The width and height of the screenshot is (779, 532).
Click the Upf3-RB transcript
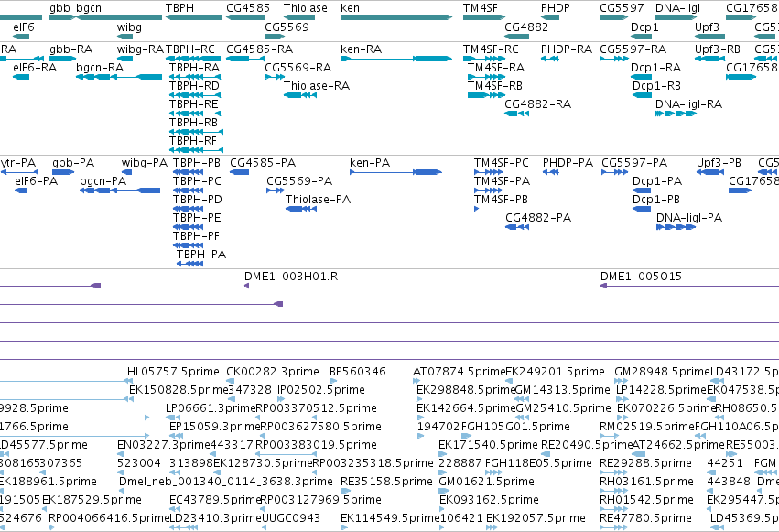coord(709,59)
